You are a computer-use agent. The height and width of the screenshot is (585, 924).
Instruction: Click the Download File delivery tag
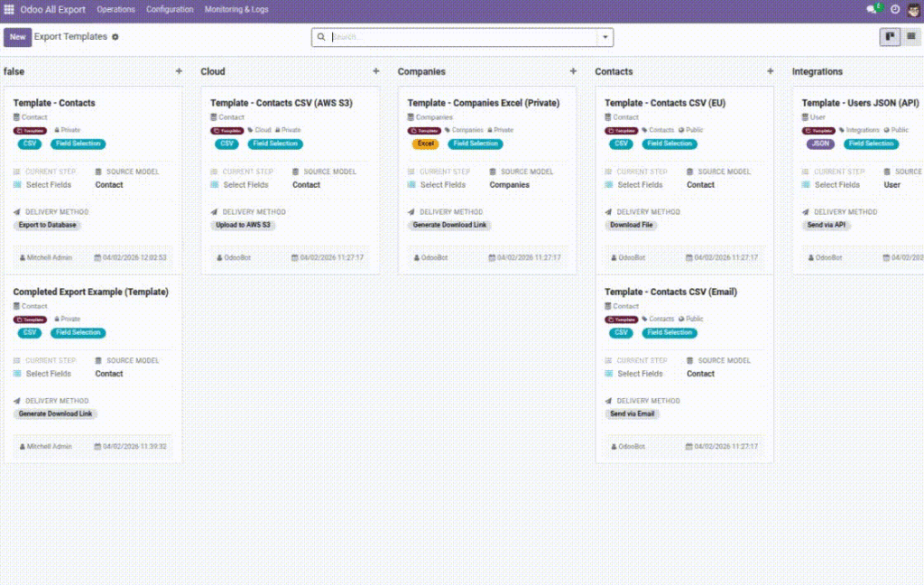[x=631, y=226]
